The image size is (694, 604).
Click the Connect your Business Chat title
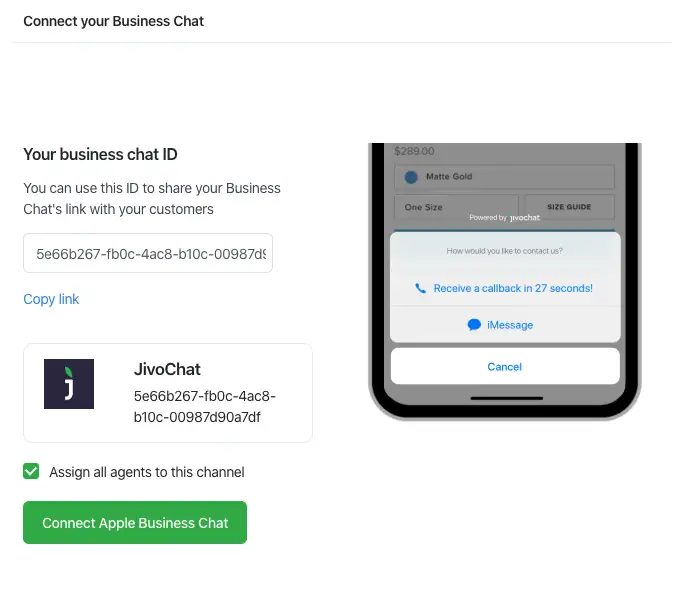[113, 21]
